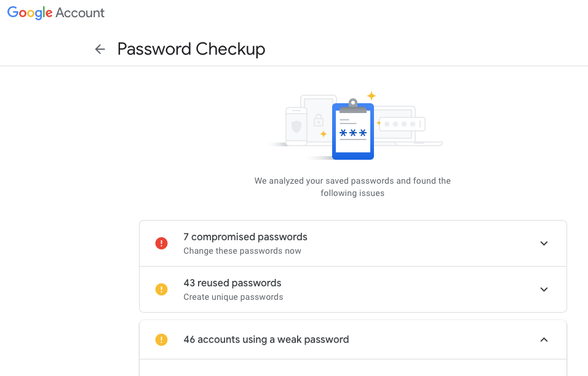The width and height of the screenshot is (588, 376).
Task: Click the Change these passwords now subtitle
Action: pos(242,251)
